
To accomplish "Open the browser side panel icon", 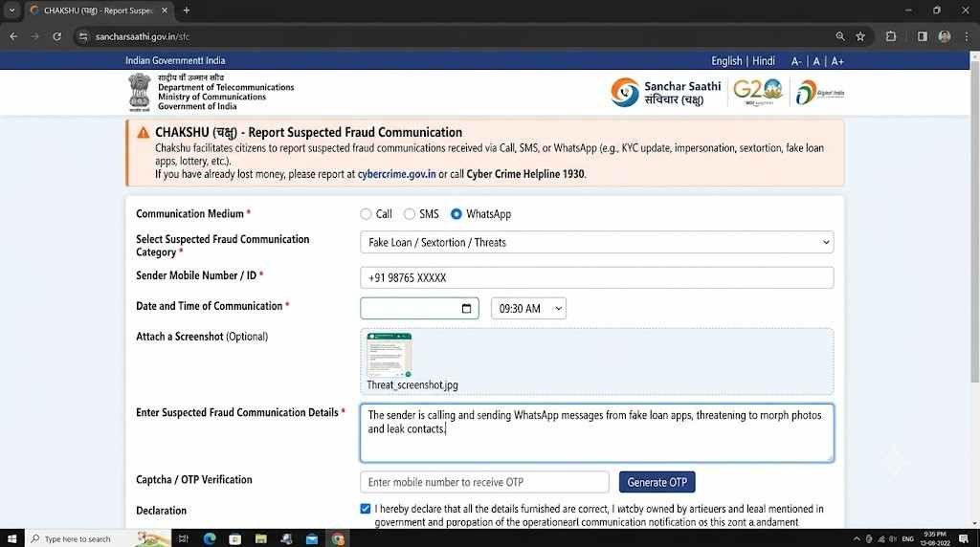I will click(923, 37).
